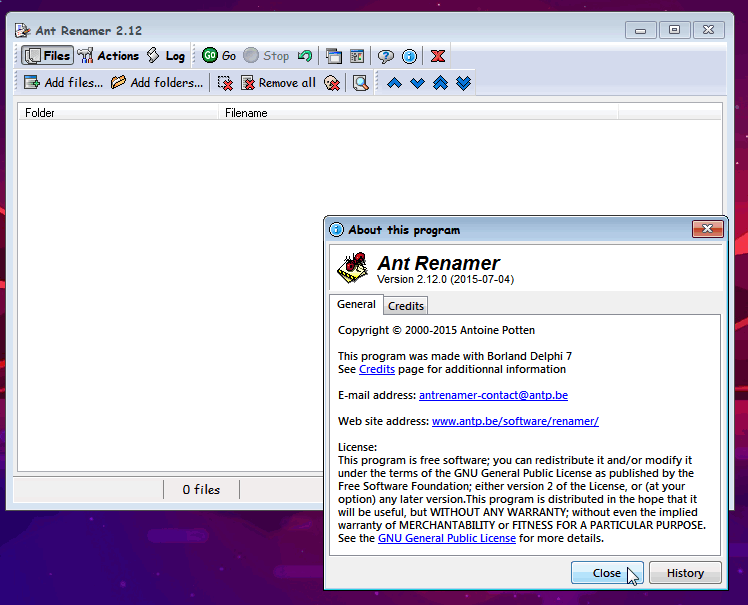Select the General tab in About dialog
Image resolution: width=748 pixels, height=605 pixels.
click(x=356, y=304)
